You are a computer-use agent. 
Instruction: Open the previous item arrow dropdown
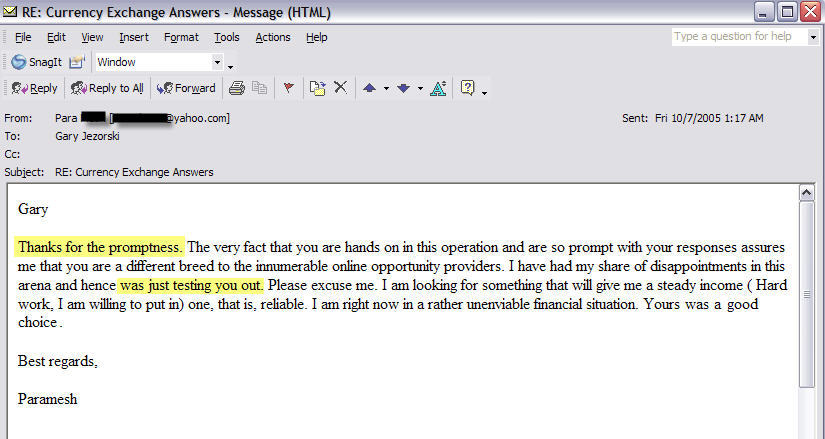385,88
